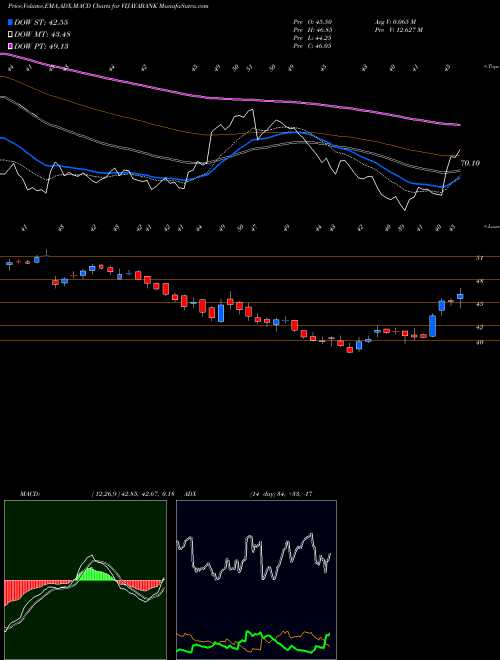Click the 'MACD:' panel heading

[x=29, y=493]
